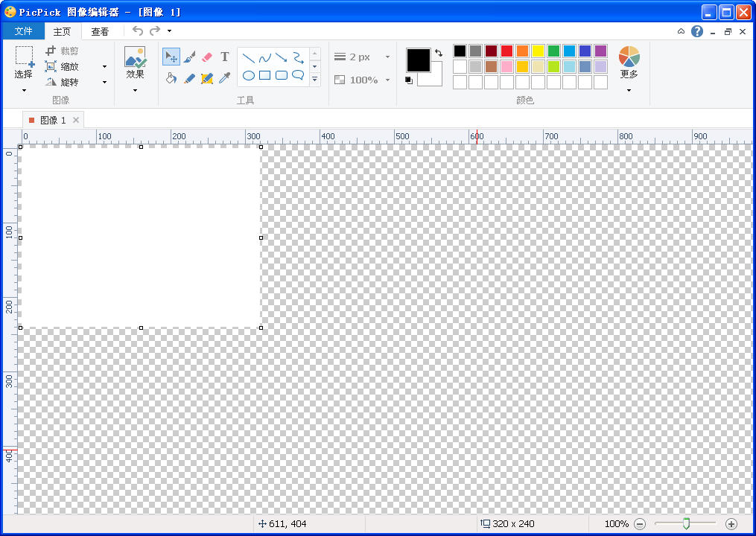This screenshot has height=536, width=756.
Task: Expand the 100% opacity dropdown
Action: (x=387, y=80)
